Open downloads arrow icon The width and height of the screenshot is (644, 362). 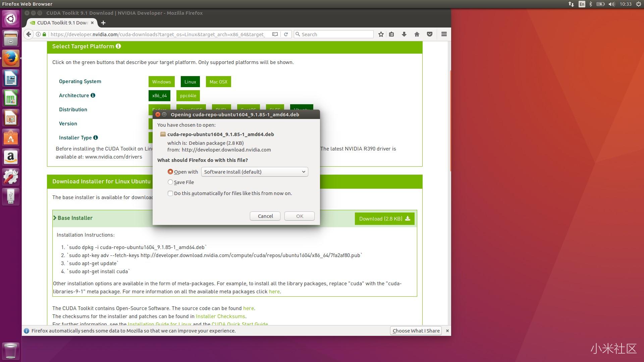404,34
